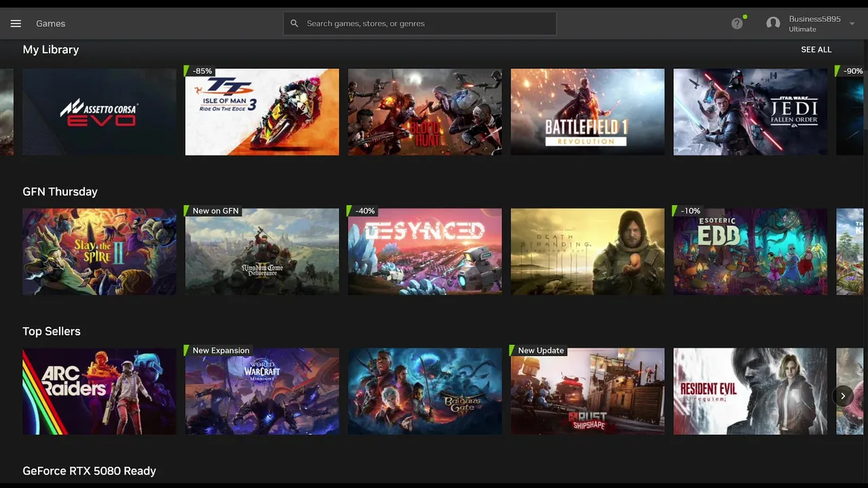Click the -90% discount badge

[x=850, y=71]
